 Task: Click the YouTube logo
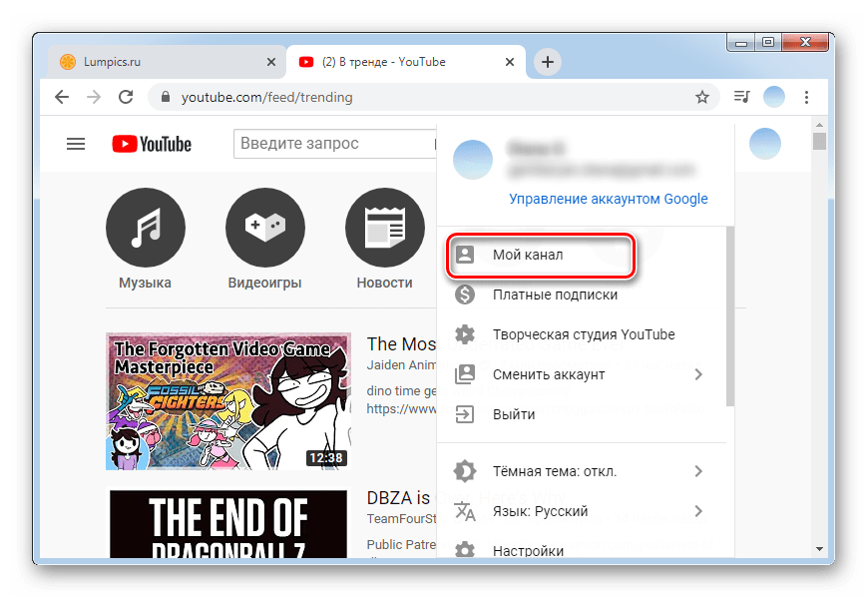[x=152, y=144]
